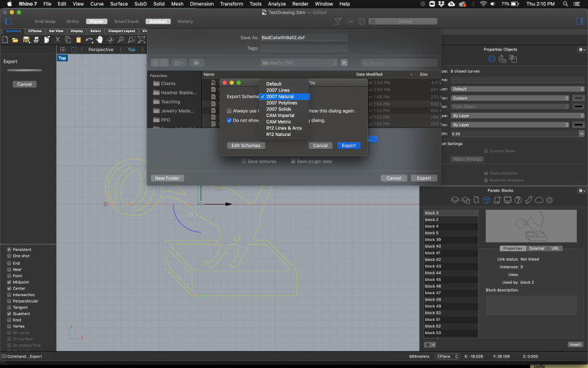Click Edit Schemes button
Screen dimensions: 588x368
point(246,146)
